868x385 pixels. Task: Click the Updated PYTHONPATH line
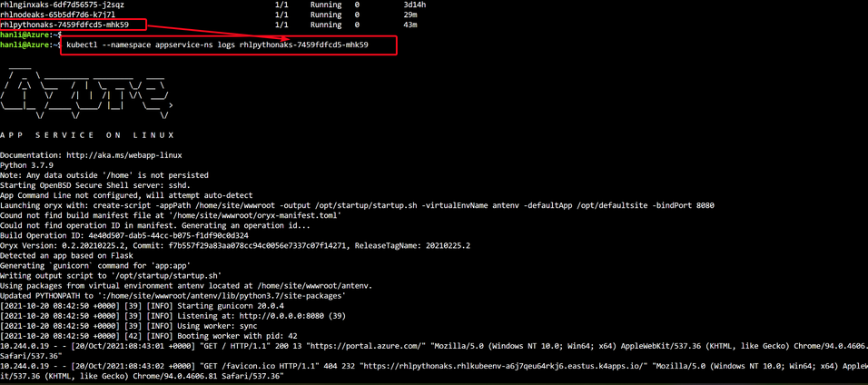pyautogui.click(x=173, y=295)
